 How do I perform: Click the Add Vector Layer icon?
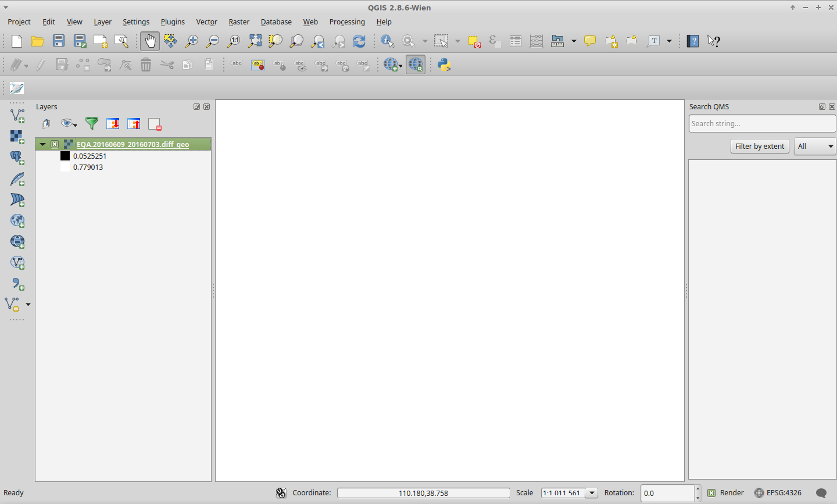17,116
